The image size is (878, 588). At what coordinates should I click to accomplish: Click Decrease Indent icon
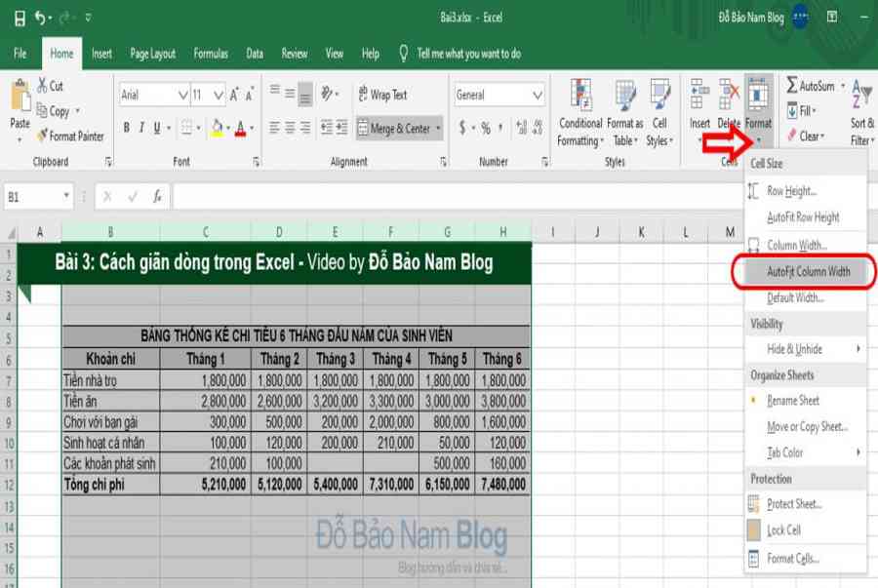point(327,128)
